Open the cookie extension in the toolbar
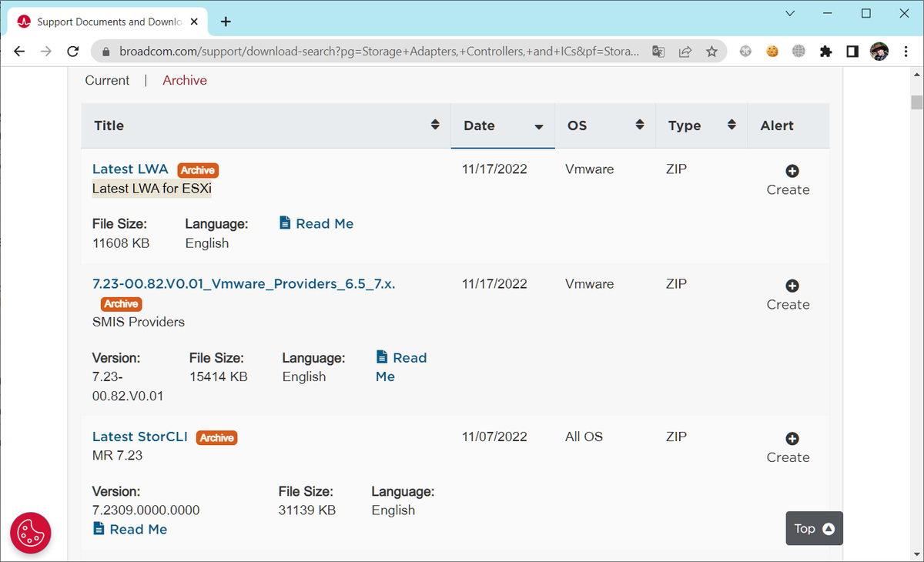 772,52
